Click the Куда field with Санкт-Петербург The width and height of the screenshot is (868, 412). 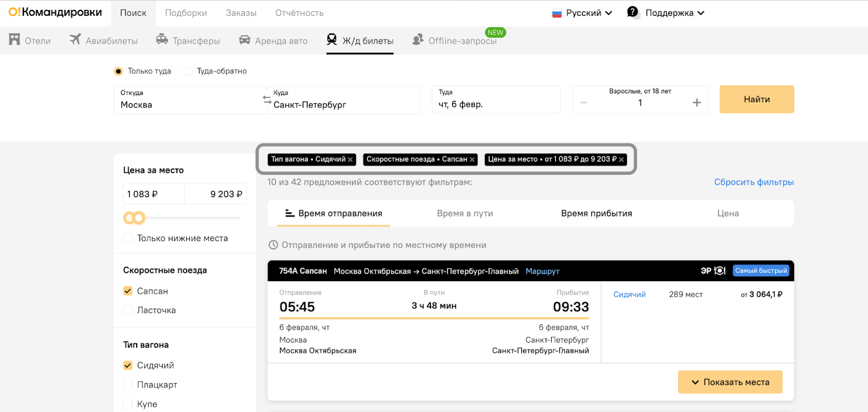(344, 100)
